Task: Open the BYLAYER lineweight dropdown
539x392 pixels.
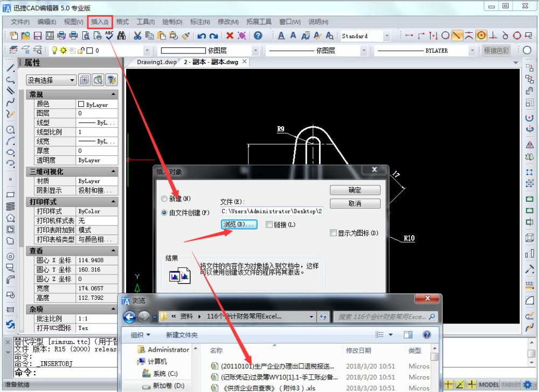Action: (x=472, y=51)
